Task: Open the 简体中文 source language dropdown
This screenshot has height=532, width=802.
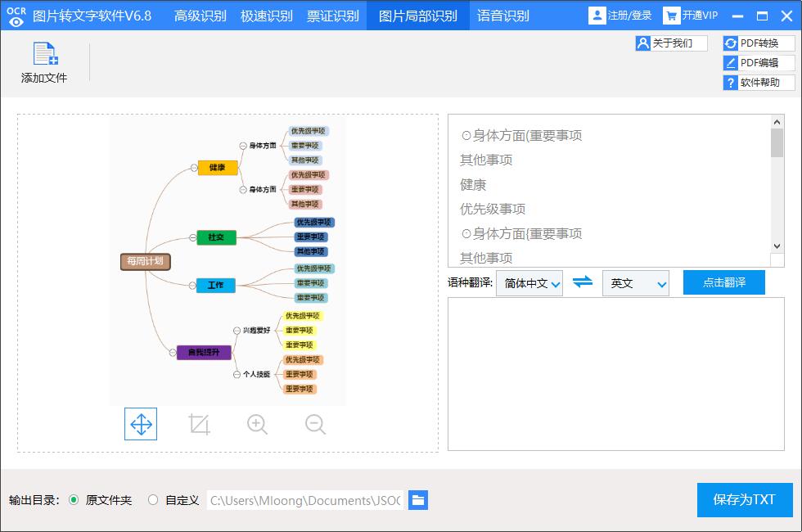Action: (529, 283)
